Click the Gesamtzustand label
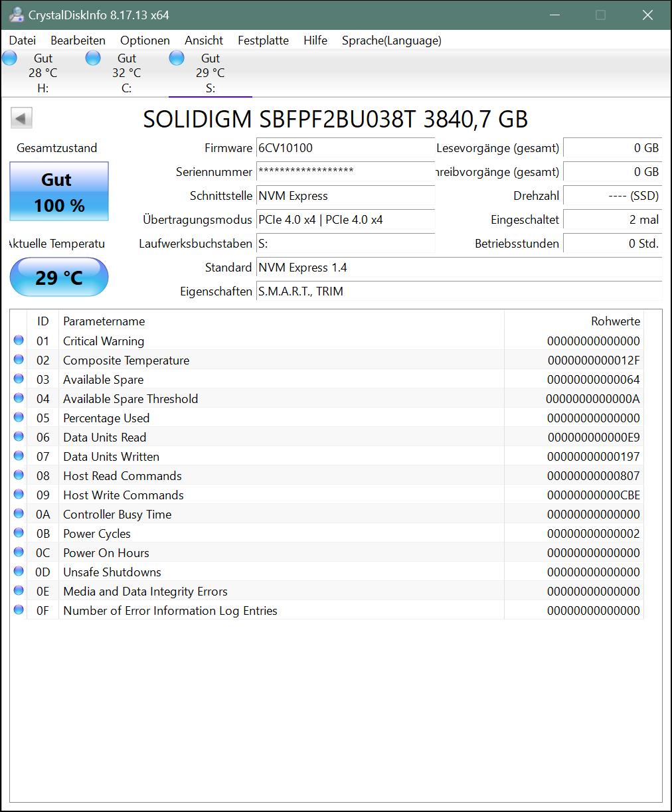This screenshot has width=672, height=812. coord(57,148)
